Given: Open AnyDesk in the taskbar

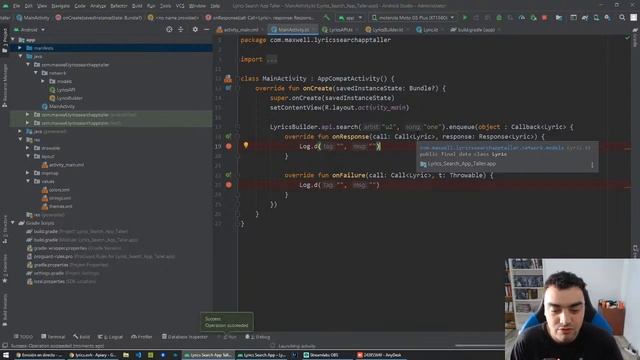Looking at the screenshot, I should pyautogui.click(x=379, y=355).
